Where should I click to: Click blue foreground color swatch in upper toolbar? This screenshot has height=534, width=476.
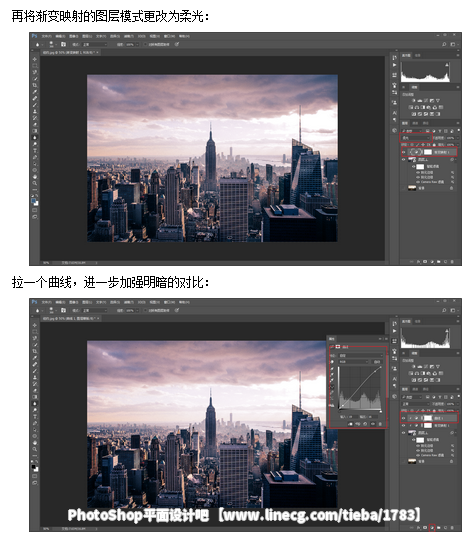coord(33,201)
